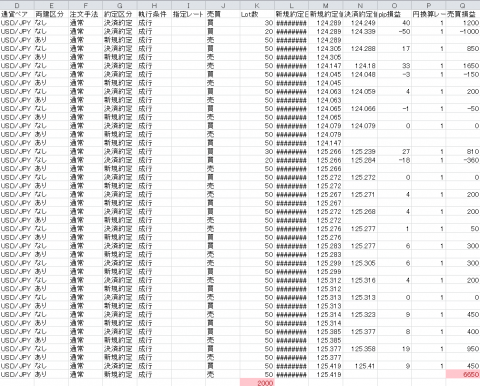Select the loss cell showing -360
The image size is (480, 386).
click(463, 160)
